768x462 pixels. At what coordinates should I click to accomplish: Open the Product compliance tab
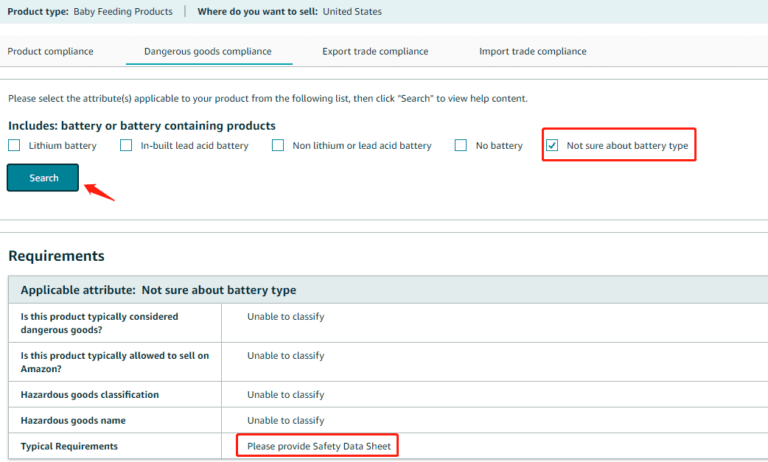[x=50, y=51]
